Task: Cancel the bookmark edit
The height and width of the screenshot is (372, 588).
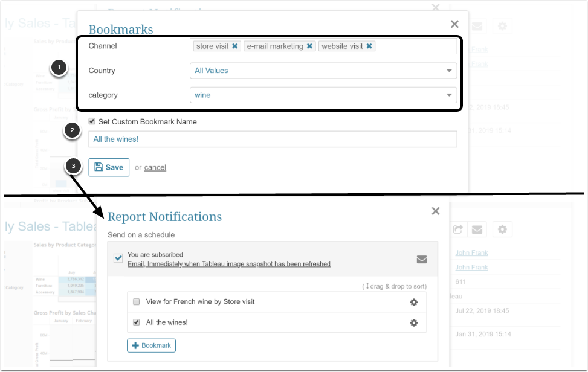Action: click(x=155, y=167)
